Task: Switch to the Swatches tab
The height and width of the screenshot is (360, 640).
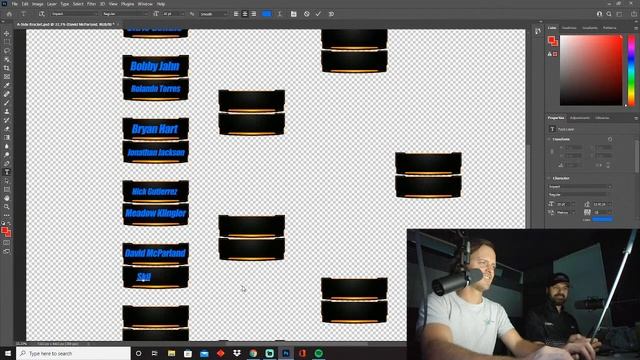Action: [x=569, y=28]
